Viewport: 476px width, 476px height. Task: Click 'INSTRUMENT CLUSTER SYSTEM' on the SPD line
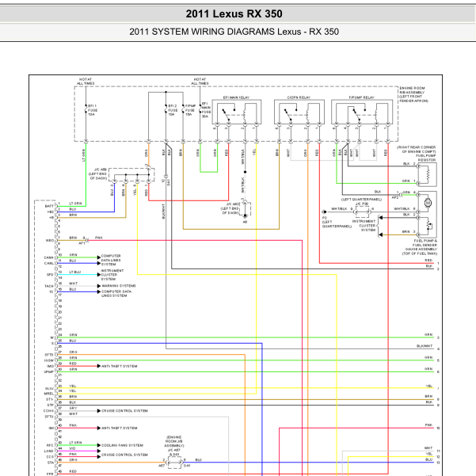112,275
